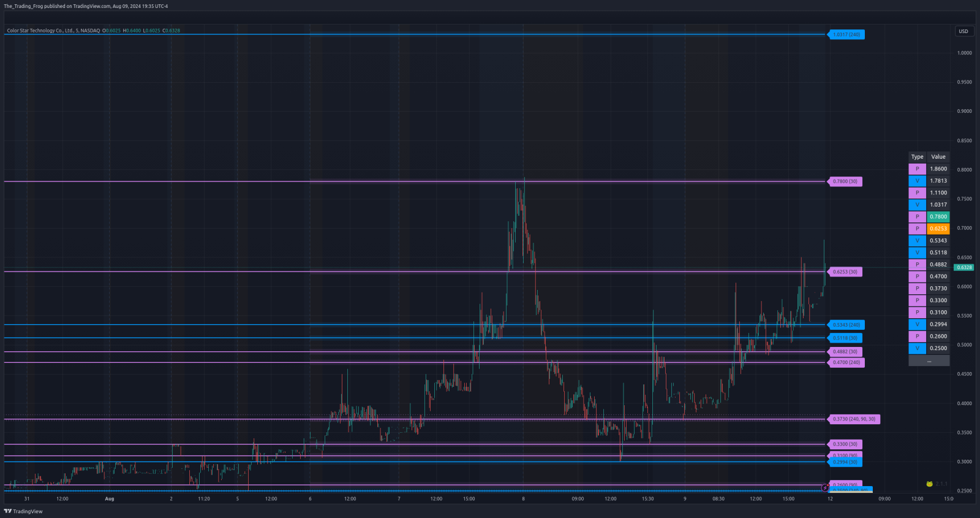Click the close value C0.6328 in header
This screenshot has width=980, height=518.
point(171,31)
